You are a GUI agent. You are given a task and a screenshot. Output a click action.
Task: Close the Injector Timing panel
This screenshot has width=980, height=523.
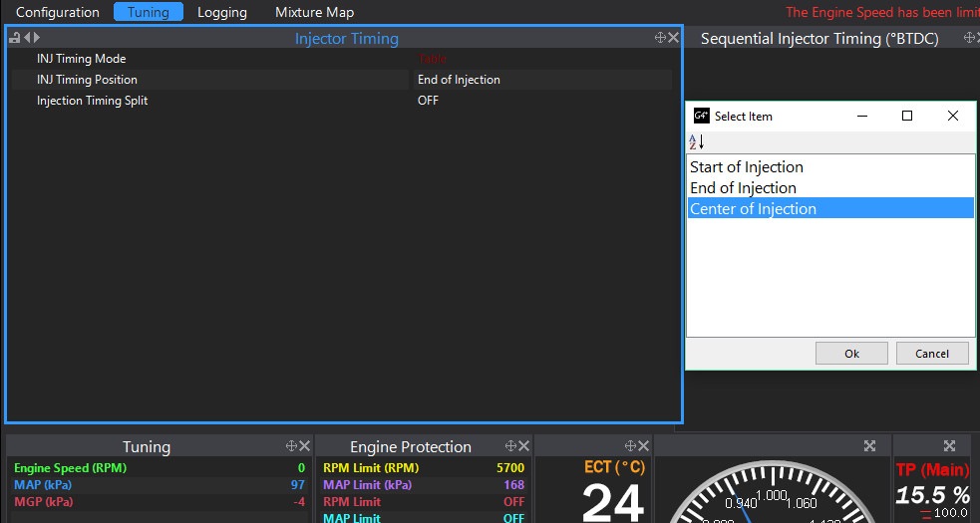click(x=674, y=38)
